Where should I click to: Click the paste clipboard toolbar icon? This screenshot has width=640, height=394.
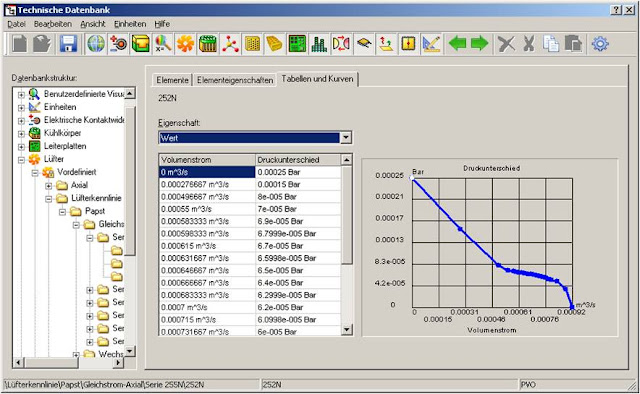click(x=573, y=44)
